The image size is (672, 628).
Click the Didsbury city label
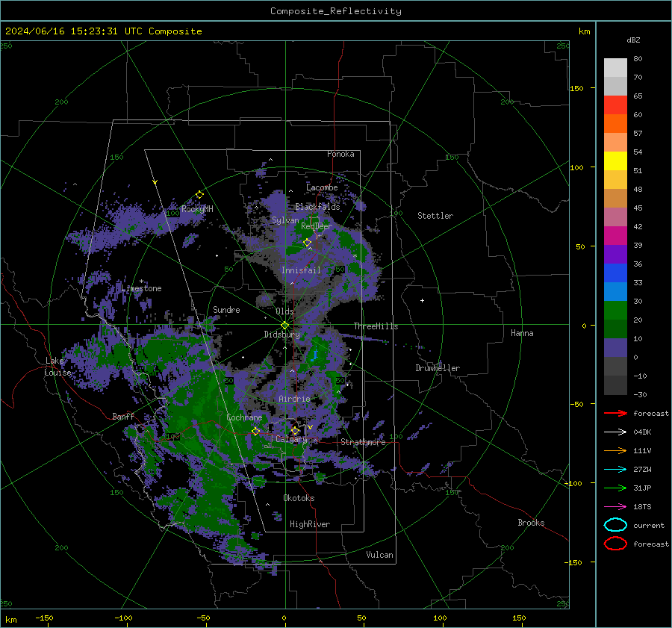pos(282,335)
